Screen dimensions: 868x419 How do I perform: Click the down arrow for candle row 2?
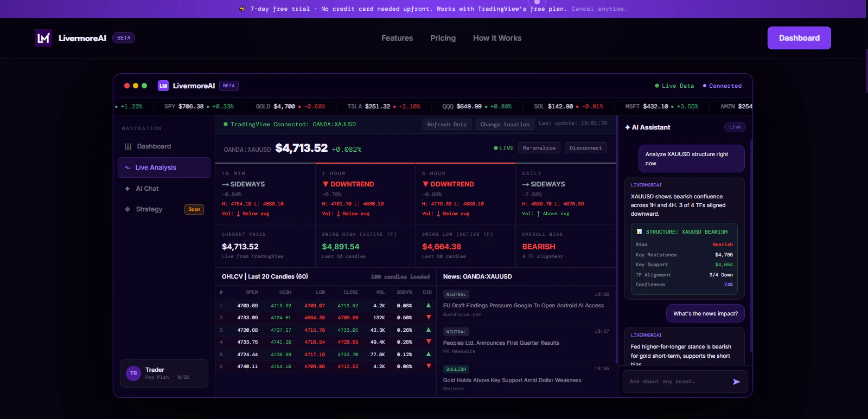pos(429,317)
